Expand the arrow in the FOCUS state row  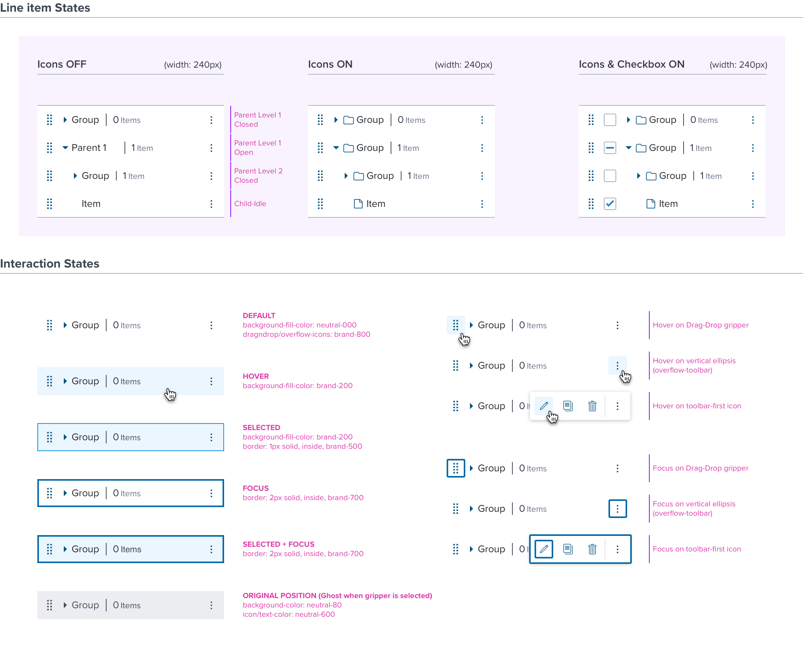tap(65, 493)
